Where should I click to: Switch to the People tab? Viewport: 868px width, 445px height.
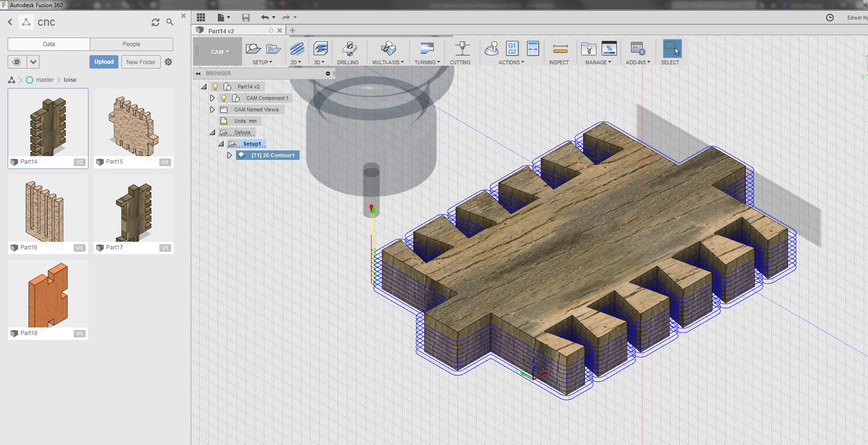131,44
